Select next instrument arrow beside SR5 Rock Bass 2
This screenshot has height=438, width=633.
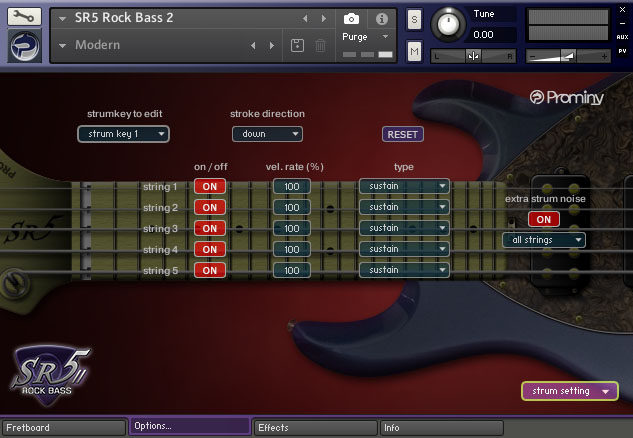pos(326,19)
